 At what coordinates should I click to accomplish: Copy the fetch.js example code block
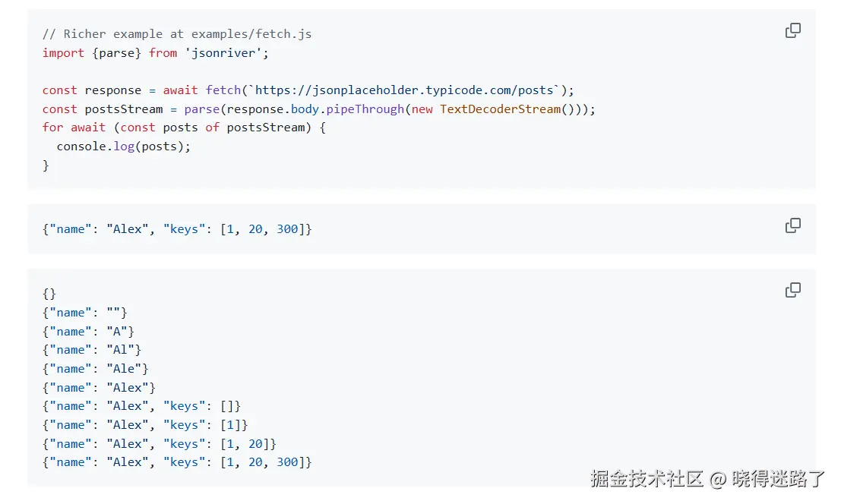pyautogui.click(x=792, y=30)
